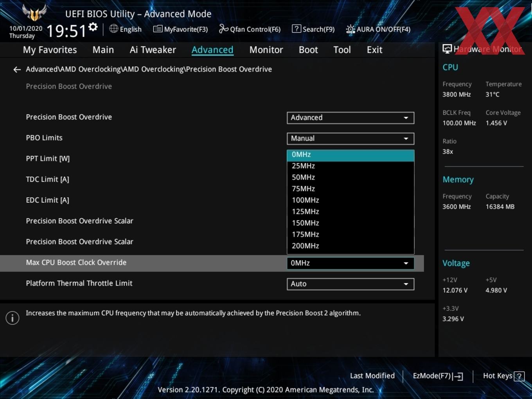532x399 pixels.
Task: Click Hot Keys button
Action: (503, 376)
